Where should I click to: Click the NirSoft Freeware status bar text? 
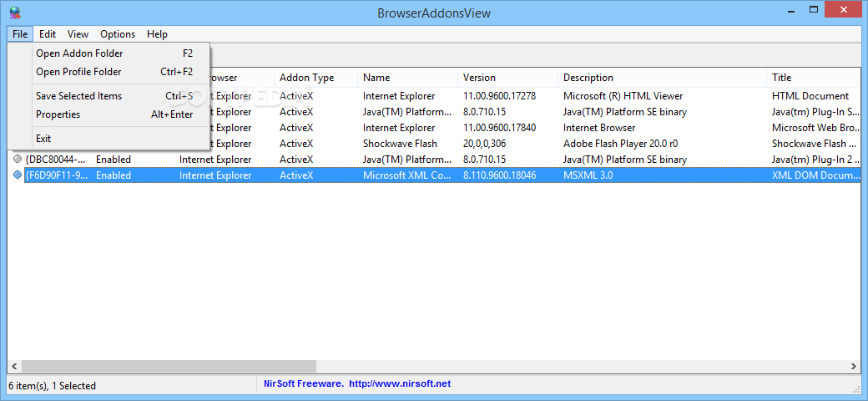click(x=304, y=383)
